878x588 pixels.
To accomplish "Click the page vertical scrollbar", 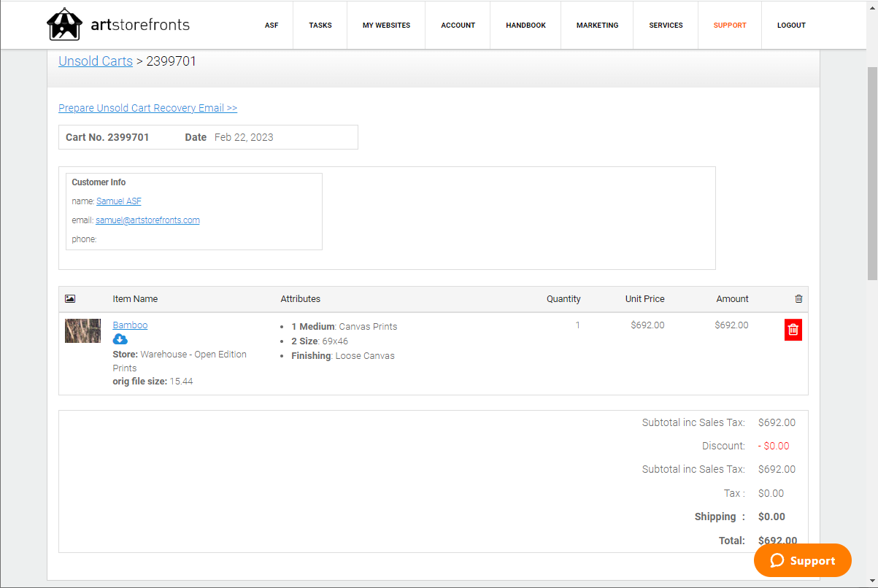I will tap(872, 175).
